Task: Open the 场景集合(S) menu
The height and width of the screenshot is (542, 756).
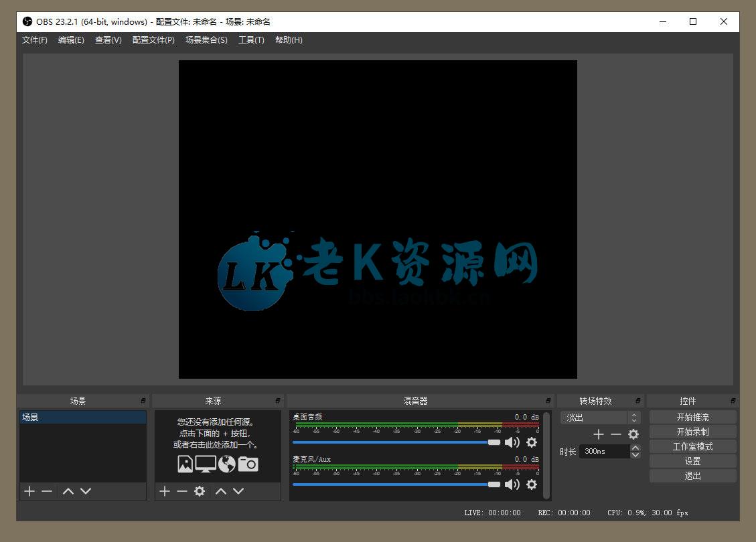Action: coord(206,40)
